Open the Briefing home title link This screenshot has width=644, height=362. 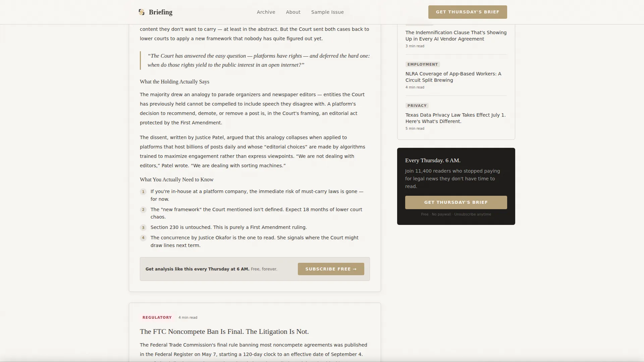tap(161, 12)
